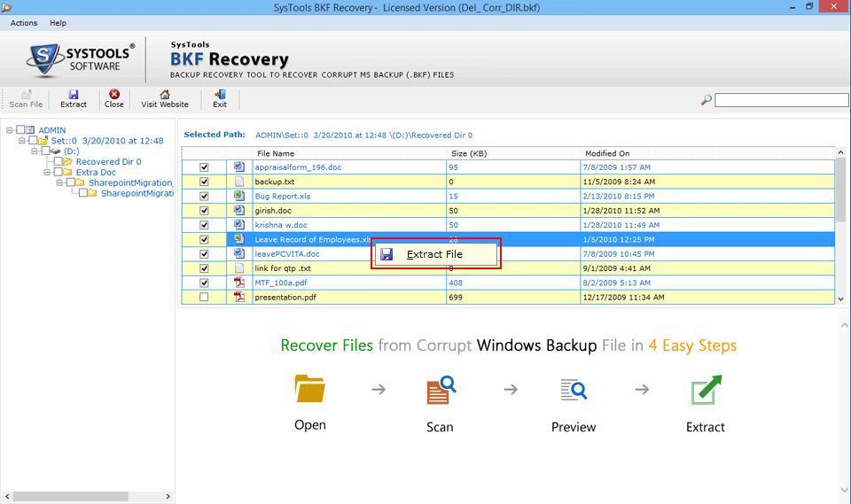Check the presentation.pdf checkbox

(x=205, y=298)
